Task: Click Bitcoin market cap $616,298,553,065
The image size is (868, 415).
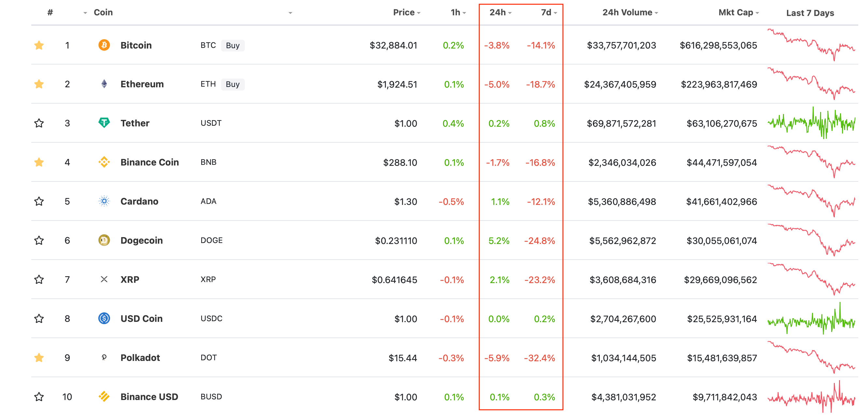Action: 718,45
